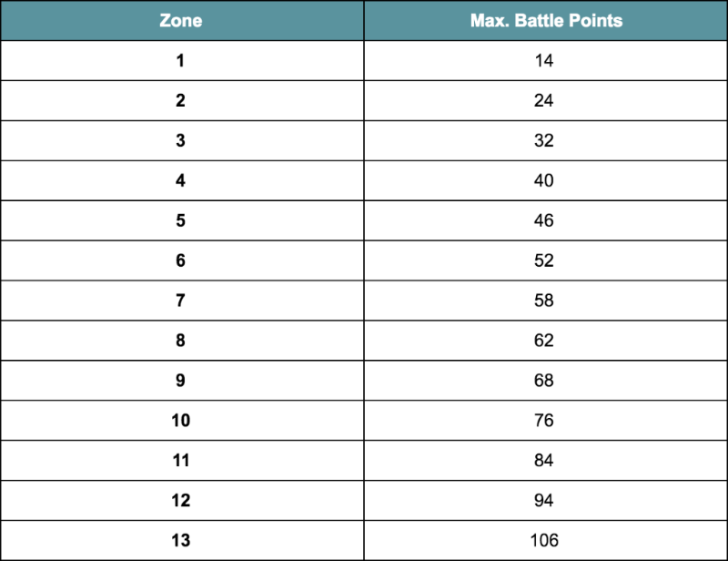
Task: Select the Zone 6 cell
Action: tap(182, 260)
